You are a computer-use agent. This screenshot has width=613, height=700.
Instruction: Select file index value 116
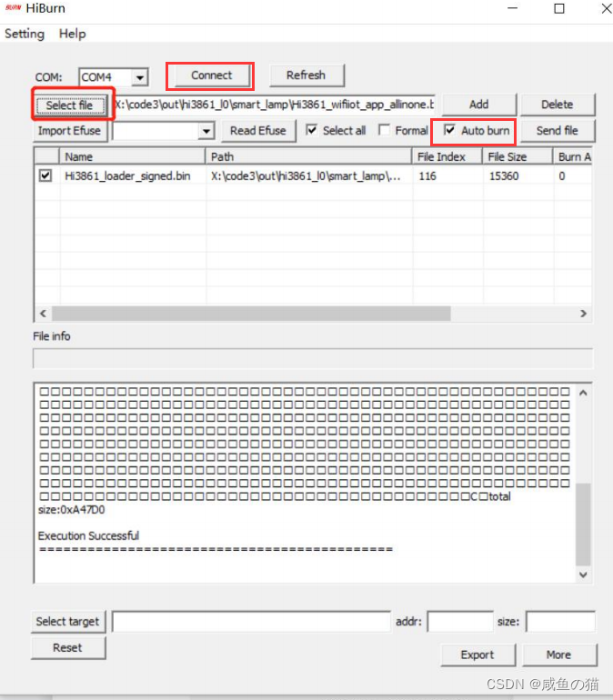[427, 175]
